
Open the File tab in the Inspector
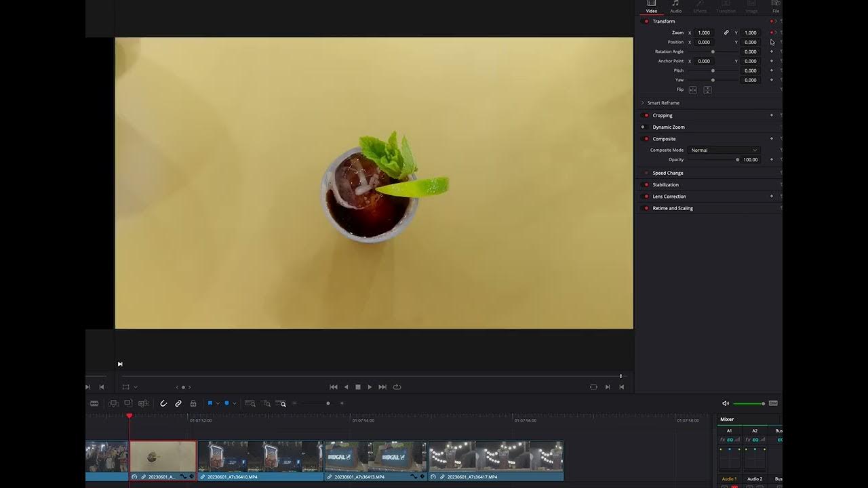coord(776,7)
